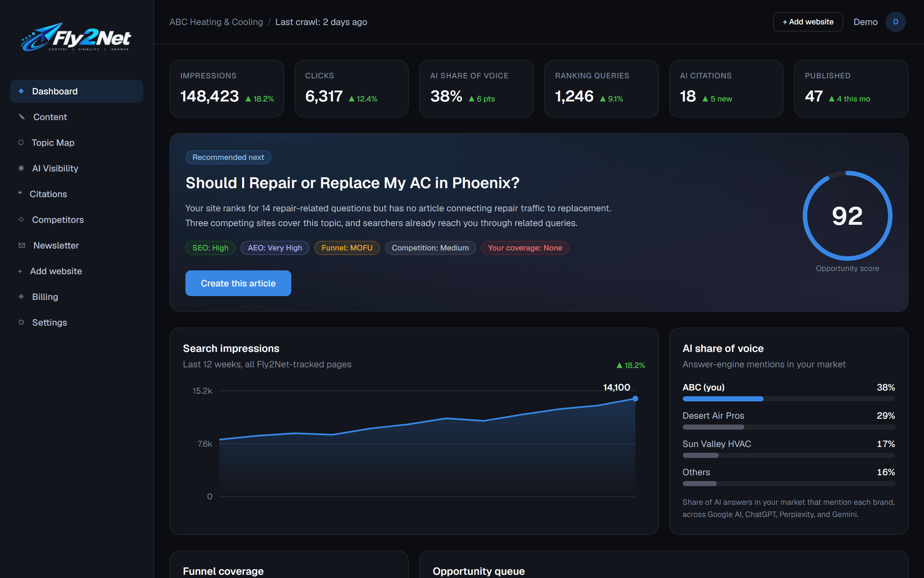Screen dimensions: 924x578
Task: Open the Citations page
Action: [77, 194]
